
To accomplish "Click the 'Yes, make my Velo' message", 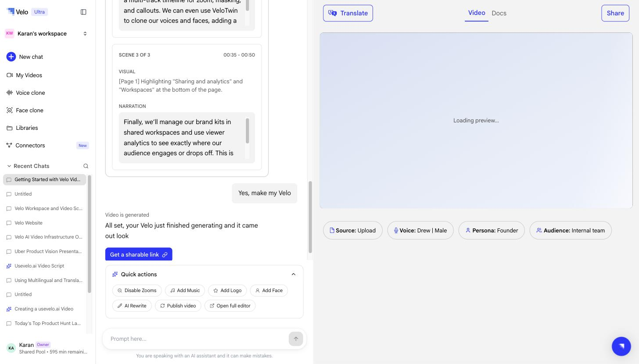I will [x=265, y=193].
